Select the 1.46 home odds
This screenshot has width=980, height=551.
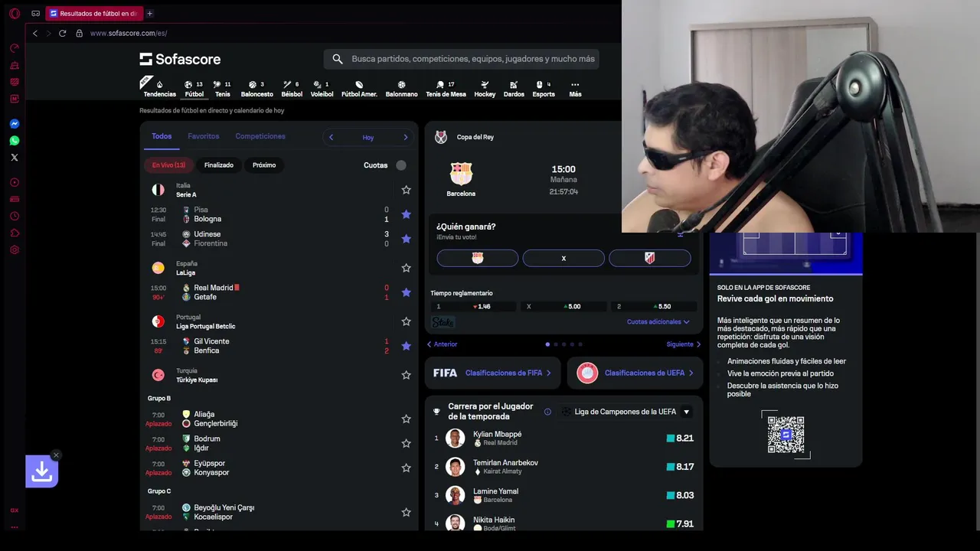[472, 306]
